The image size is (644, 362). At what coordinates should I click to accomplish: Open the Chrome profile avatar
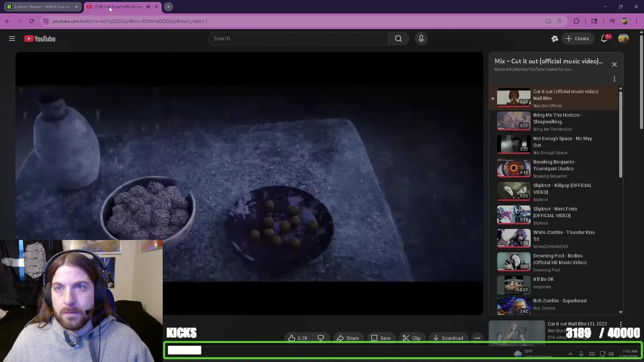[624, 21]
